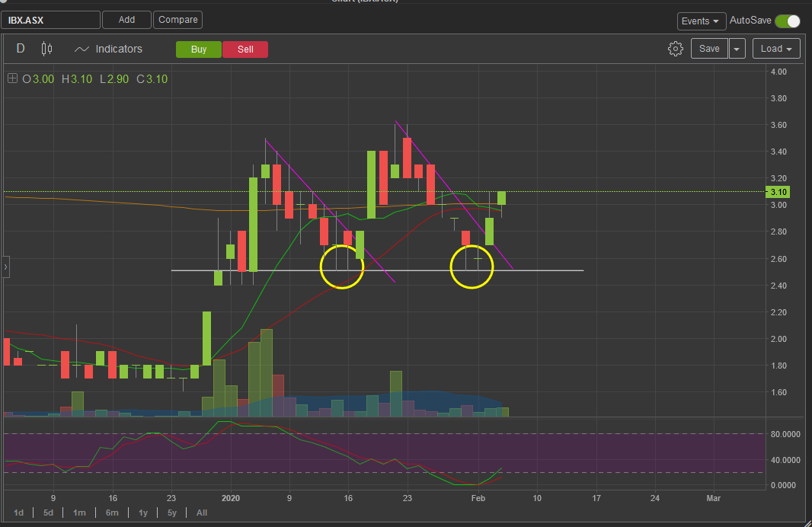Click the Add button
The height and width of the screenshot is (527, 812).
click(127, 20)
